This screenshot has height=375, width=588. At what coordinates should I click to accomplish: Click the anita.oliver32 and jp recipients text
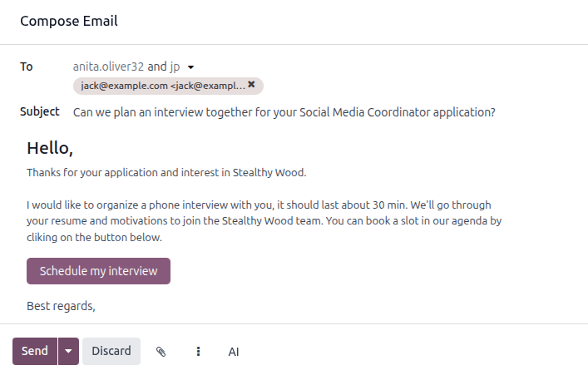pos(126,67)
